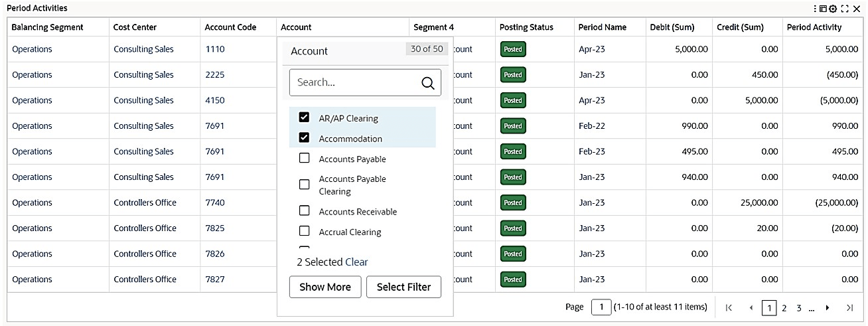Screen dimensions: 868x326
Task: Click account code 7827 cell
Action: 215,280
